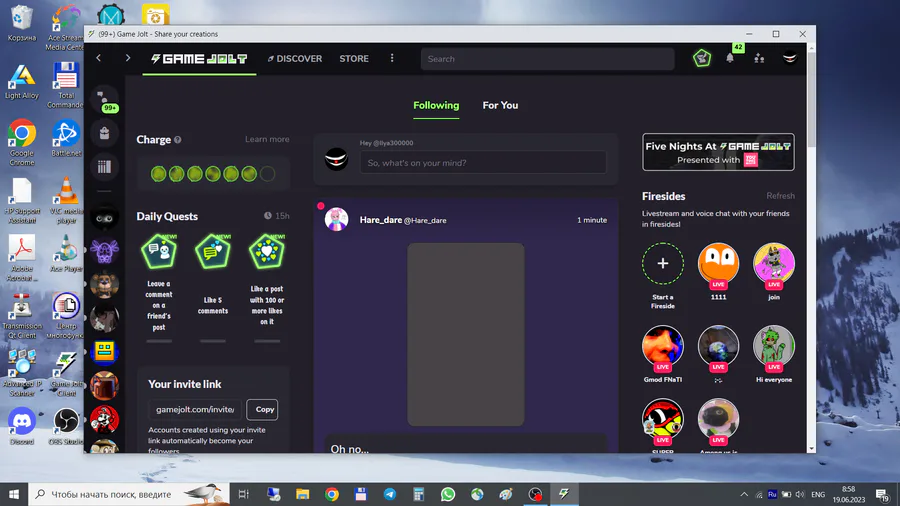Select the Like a post with 100 likes quest
The height and width of the screenshot is (506, 900).
(267, 251)
